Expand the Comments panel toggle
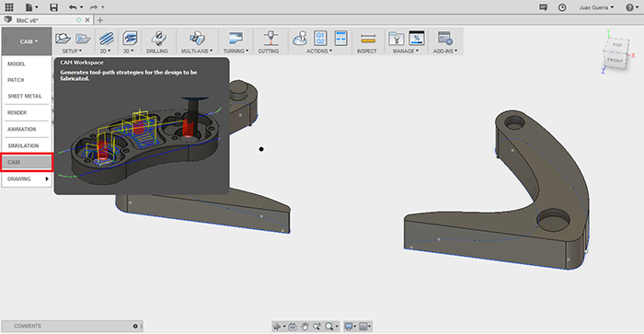The height and width of the screenshot is (334, 644). 135,327
